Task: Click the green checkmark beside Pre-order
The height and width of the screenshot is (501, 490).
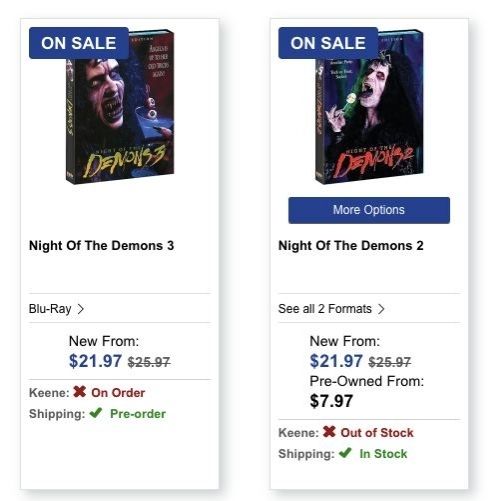Action: [x=96, y=413]
